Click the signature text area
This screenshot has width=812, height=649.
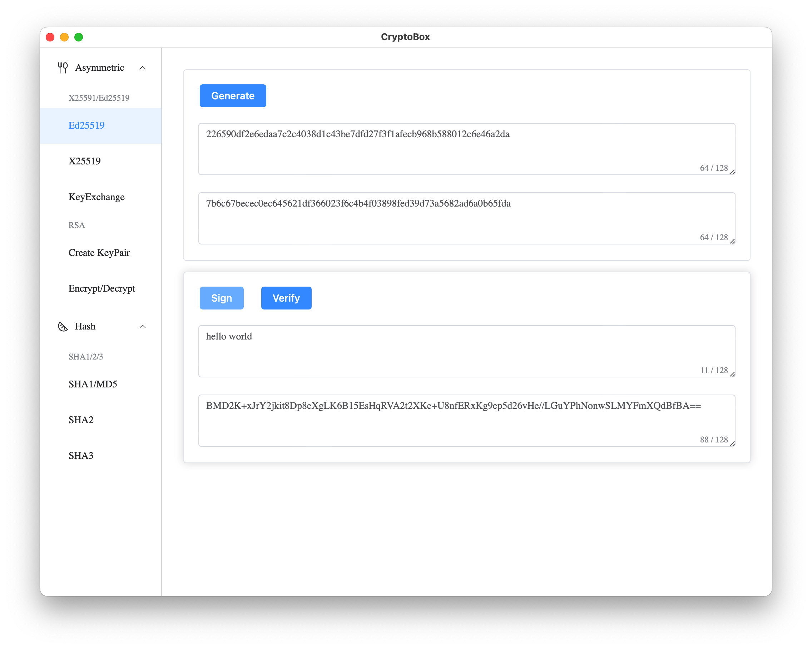(x=466, y=420)
